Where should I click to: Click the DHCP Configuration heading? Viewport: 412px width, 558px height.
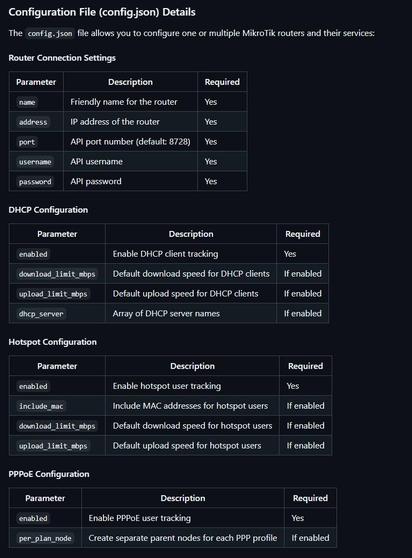tap(48, 210)
